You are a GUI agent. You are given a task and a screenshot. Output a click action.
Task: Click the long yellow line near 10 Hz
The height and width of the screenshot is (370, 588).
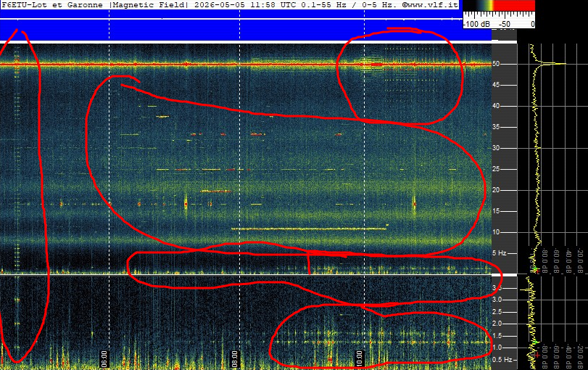tap(309, 229)
